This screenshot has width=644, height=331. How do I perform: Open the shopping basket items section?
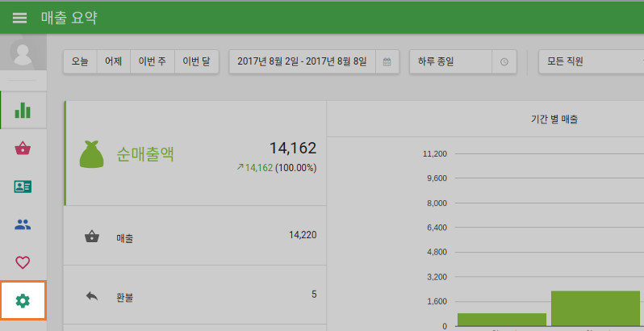click(x=23, y=149)
